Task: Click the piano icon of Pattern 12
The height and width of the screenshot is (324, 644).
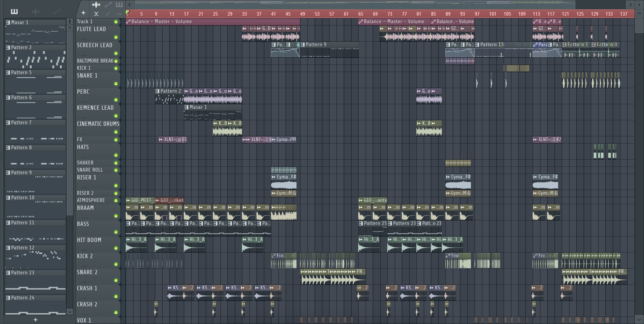Action: (8, 248)
